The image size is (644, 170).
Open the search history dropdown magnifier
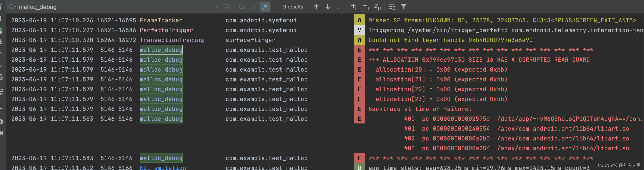[x=12, y=7]
